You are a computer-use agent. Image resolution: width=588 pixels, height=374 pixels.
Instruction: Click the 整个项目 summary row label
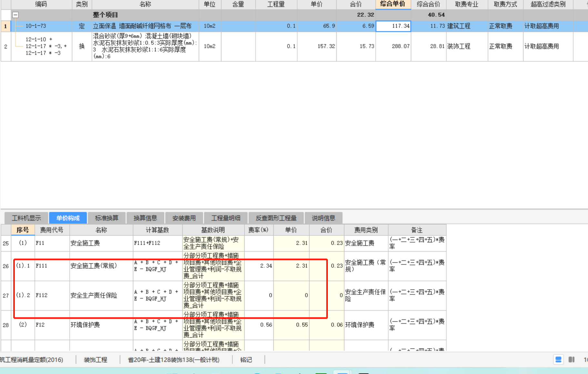pyautogui.click(x=105, y=15)
